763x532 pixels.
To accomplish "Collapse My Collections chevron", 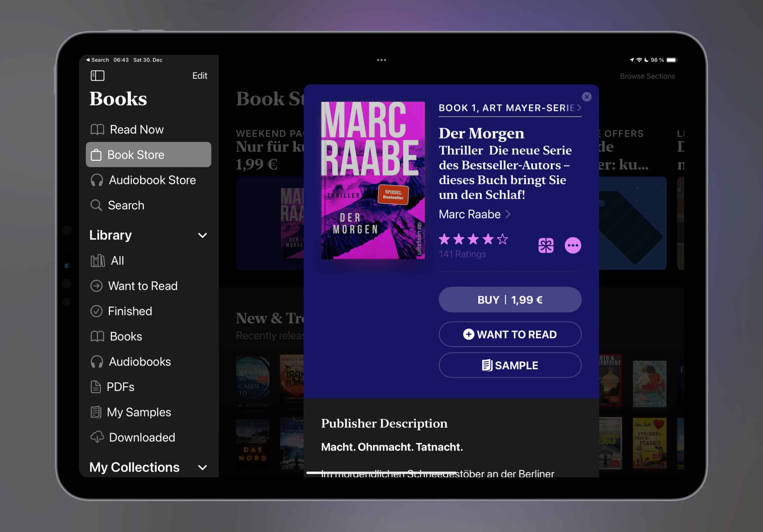I will click(x=202, y=468).
